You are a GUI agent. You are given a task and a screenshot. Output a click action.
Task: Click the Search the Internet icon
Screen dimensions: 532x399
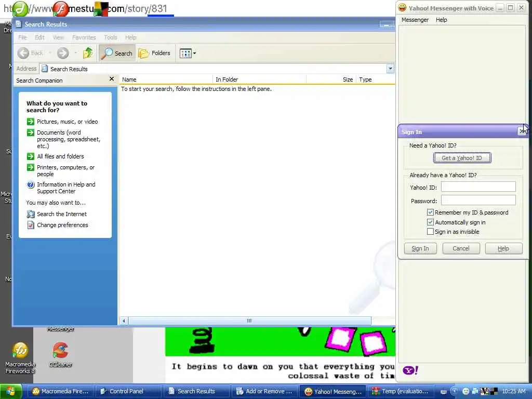[x=31, y=214]
